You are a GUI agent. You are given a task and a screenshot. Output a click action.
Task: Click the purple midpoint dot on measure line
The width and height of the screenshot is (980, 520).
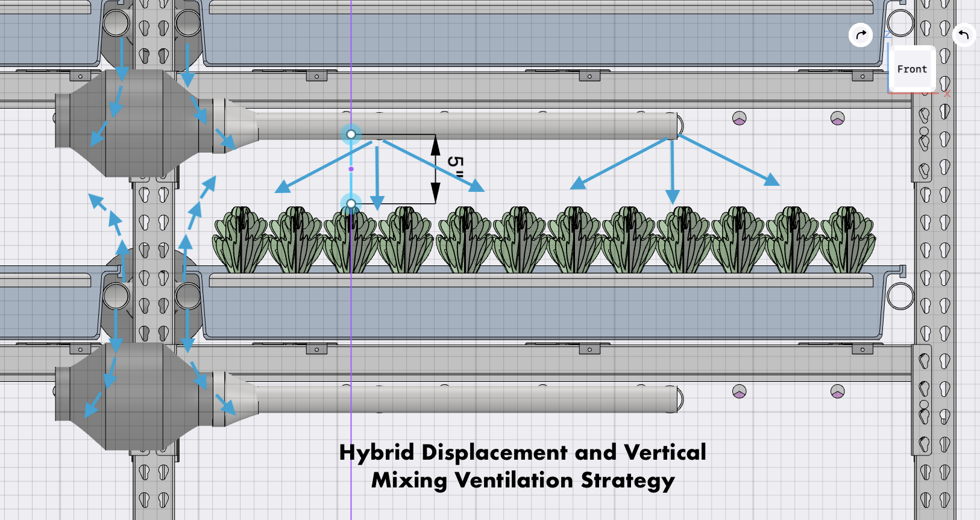click(x=351, y=169)
